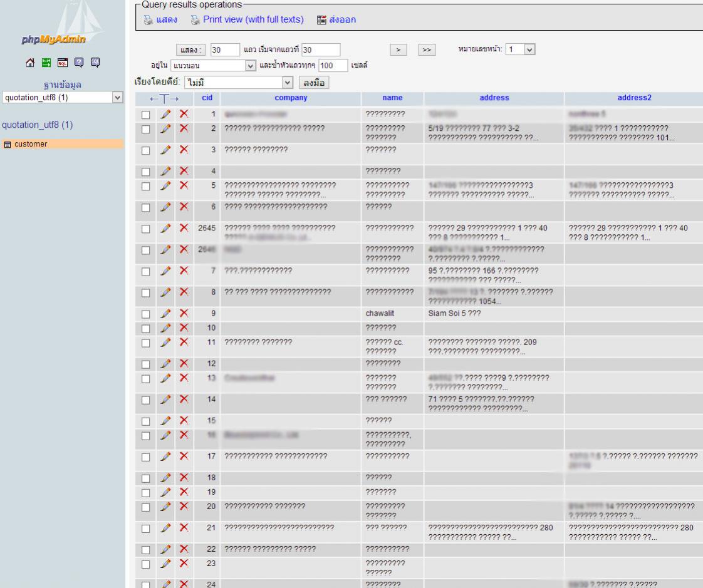Open the SQL query window icon
The height and width of the screenshot is (588, 703).
point(62,63)
